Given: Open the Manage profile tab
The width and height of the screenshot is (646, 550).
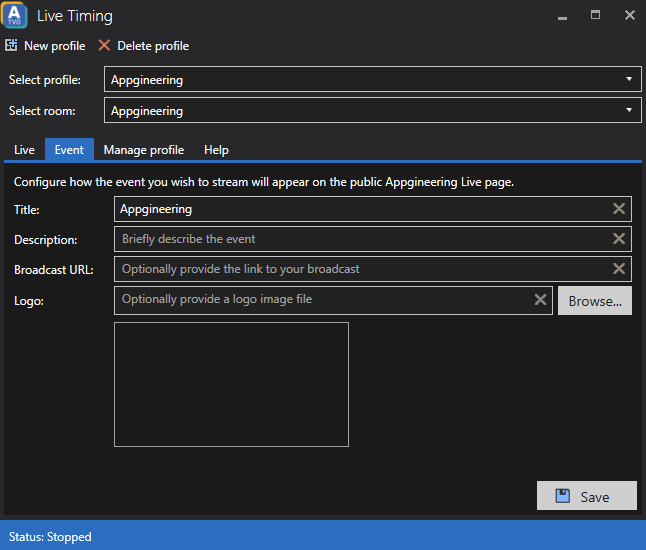Looking at the screenshot, I should [144, 150].
